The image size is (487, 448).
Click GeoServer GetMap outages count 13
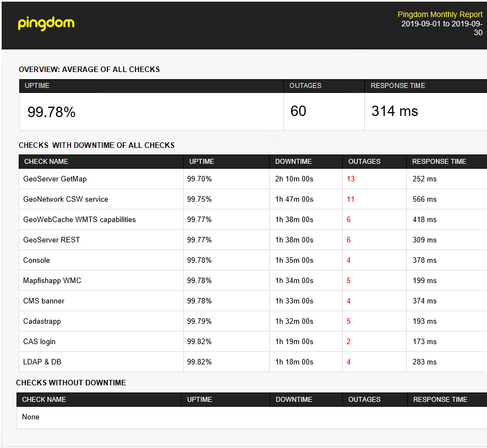(351, 179)
